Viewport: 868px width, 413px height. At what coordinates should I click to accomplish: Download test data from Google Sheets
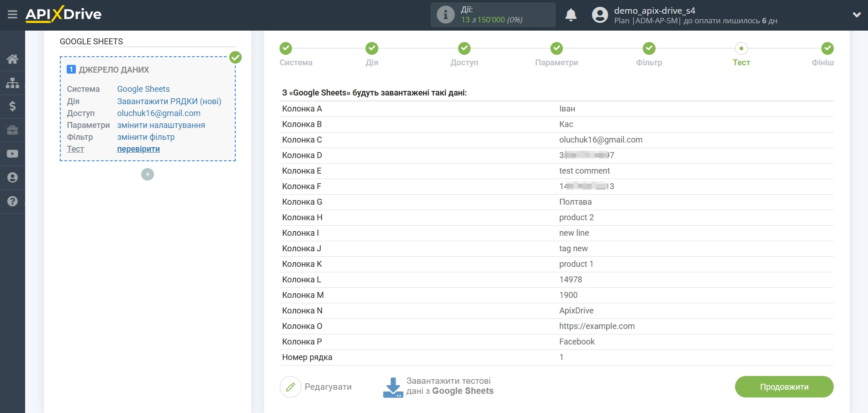(x=439, y=387)
